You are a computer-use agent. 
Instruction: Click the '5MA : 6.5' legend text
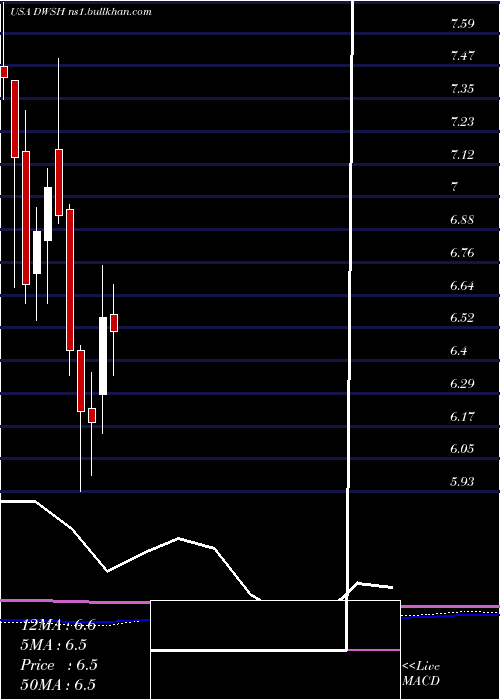[54, 645]
